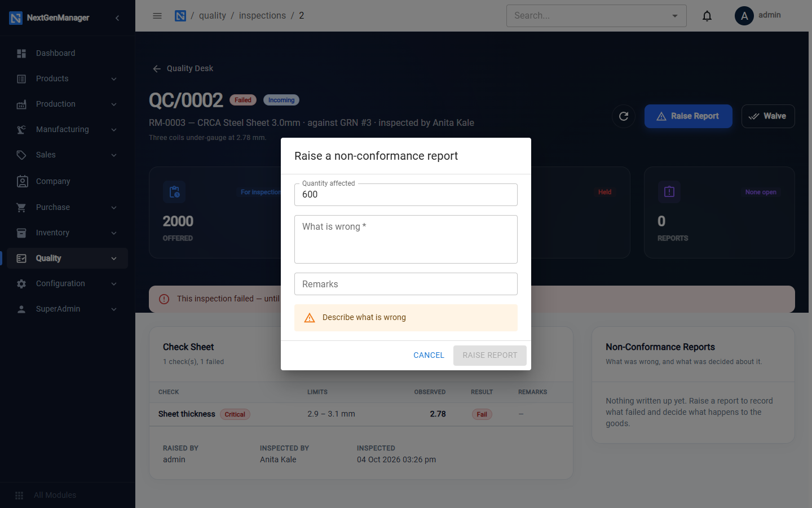The image size is (812, 508).
Task: Click the What is wrong text area
Action: coord(406,239)
